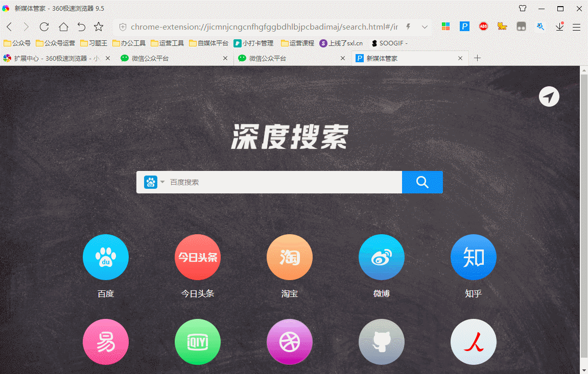Image resolution: width=588 pixels, height=374 pixels.
Task: Open the colorful four-squares extension icon
Action: [445, 26]
